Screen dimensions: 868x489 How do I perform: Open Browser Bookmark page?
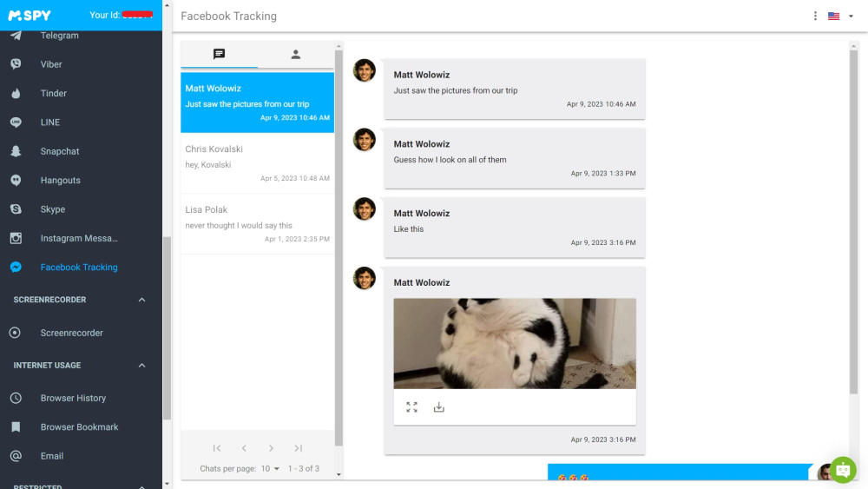coord(79,427)
